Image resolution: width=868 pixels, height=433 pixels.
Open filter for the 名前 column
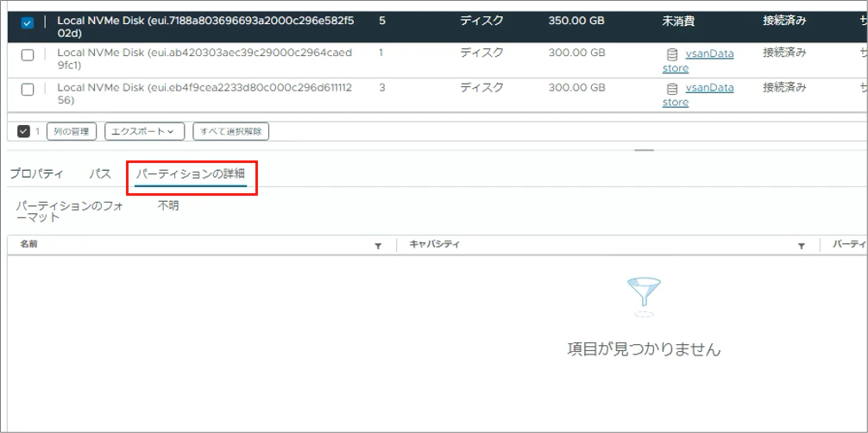pyautogui.click(x=378, y=245)
